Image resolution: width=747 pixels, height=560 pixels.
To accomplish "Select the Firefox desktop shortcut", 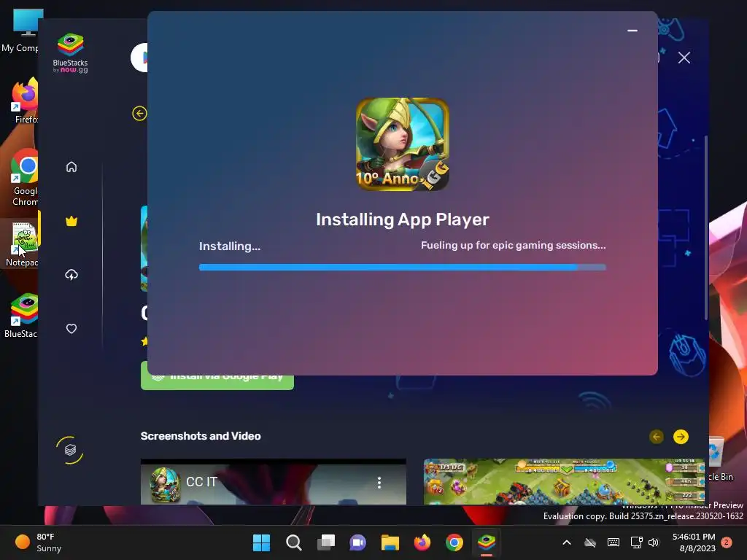I will [21, 101].
